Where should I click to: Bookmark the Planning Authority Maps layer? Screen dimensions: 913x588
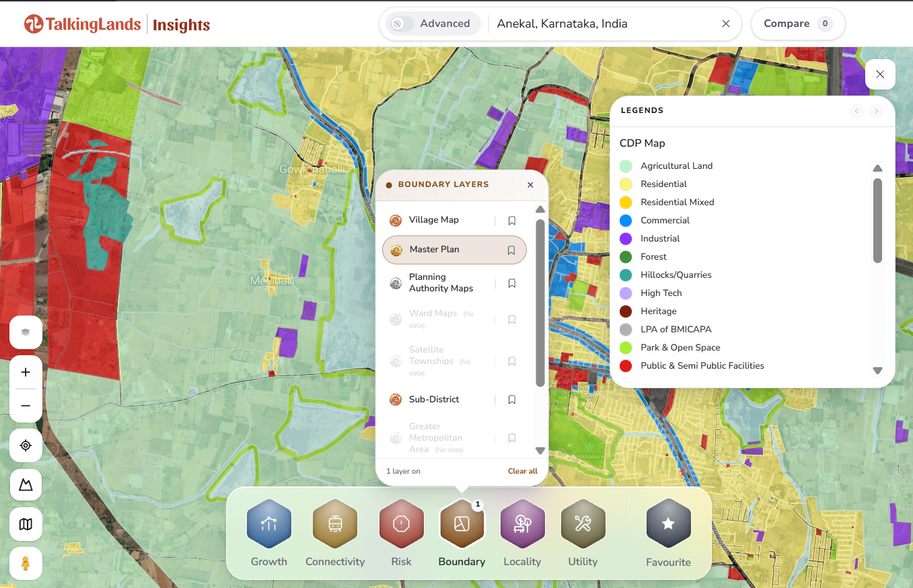click(x=512, y=283)
